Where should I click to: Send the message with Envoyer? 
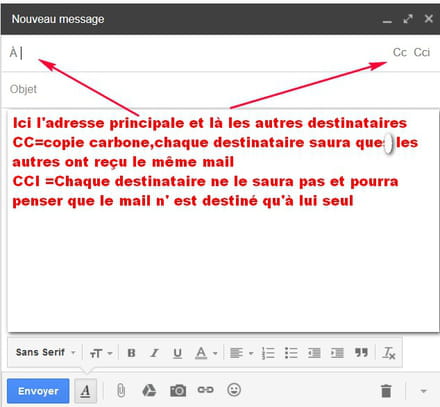pyautogui.click(x=38, y=391)
